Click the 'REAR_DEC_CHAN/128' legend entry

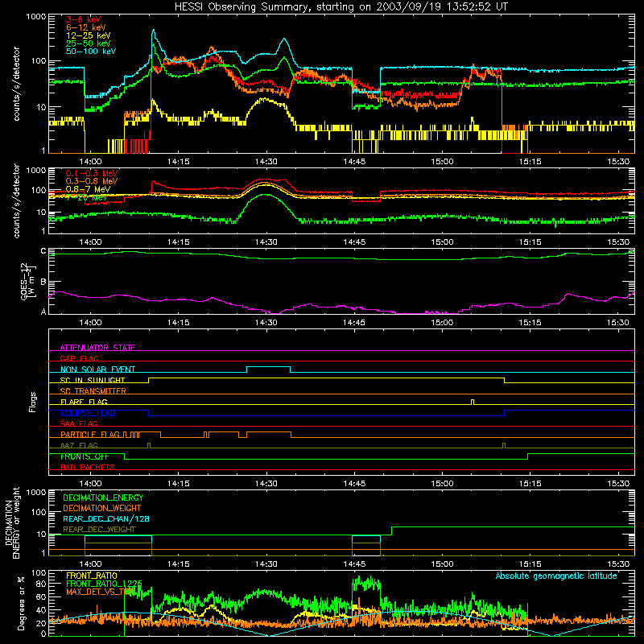pyautogui.click(x=106, y=518)
